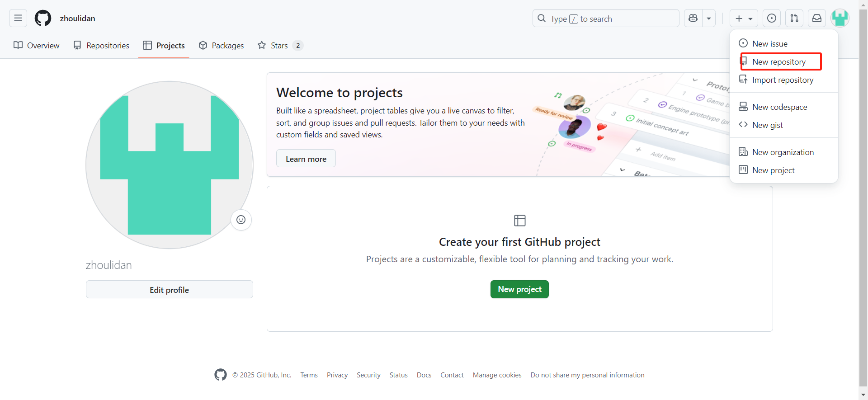Open the Contact footer link
The width and height of the screenshot is (868, 400).
pos(452,375)
